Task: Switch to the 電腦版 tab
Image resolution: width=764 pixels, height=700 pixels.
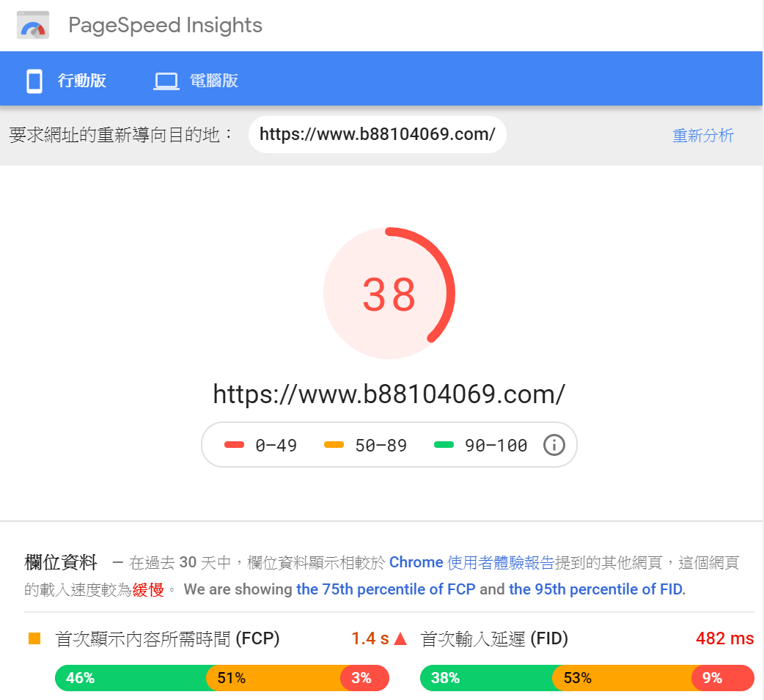Action: click(196, 81)
